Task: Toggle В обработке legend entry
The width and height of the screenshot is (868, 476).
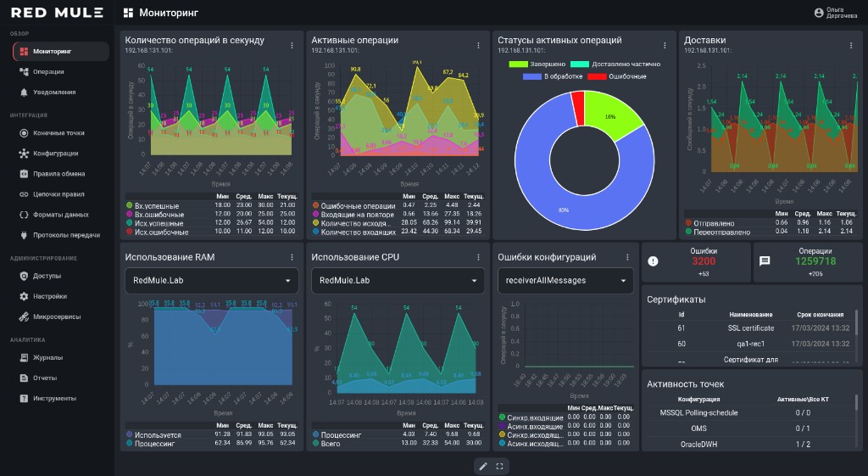Action: (x=553, y=76)
